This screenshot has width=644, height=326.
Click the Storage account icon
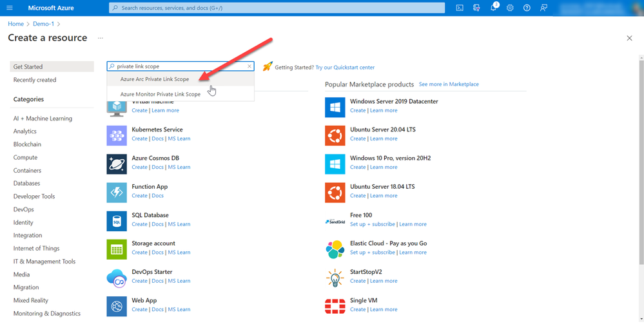pyautogui.click(x=117, y=249)
